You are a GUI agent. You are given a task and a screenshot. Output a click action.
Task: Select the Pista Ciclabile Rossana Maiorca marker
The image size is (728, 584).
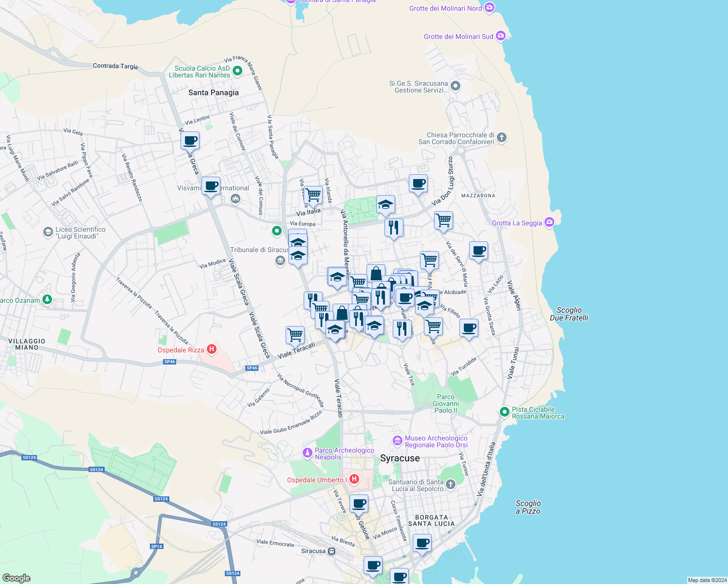(x=504, y=412)
